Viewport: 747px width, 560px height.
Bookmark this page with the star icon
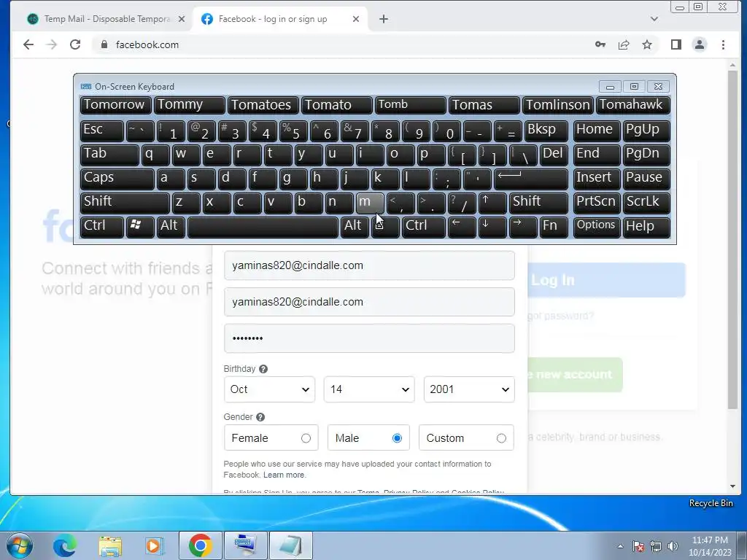(x=647, y=44)
